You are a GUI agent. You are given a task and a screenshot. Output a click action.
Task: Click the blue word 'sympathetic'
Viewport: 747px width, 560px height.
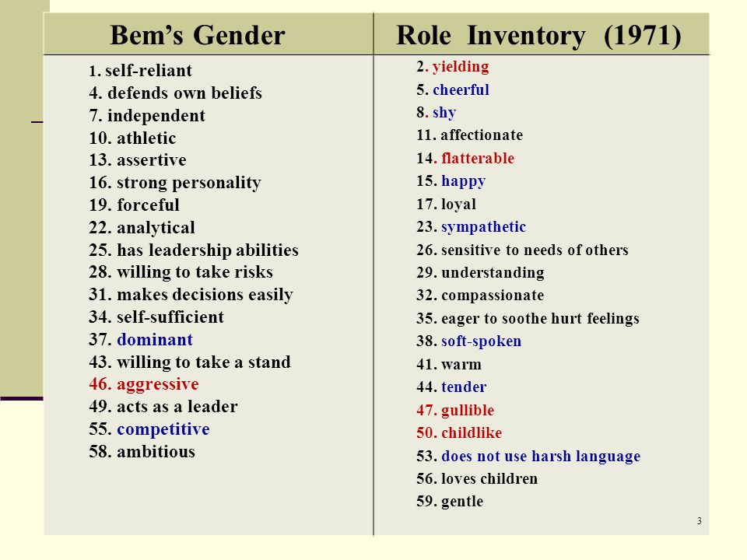483,227
